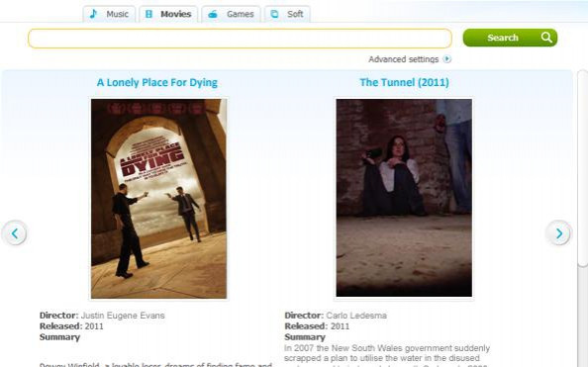The image size is (588, 367).
Task: Click A Lonely Place For Dying poster
Action: [158, 199]
